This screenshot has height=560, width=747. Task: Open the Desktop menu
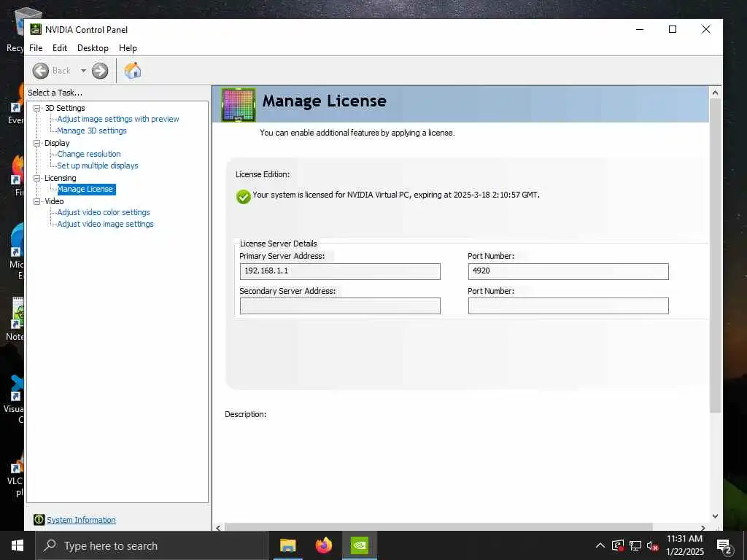click(x=93, y=48)
